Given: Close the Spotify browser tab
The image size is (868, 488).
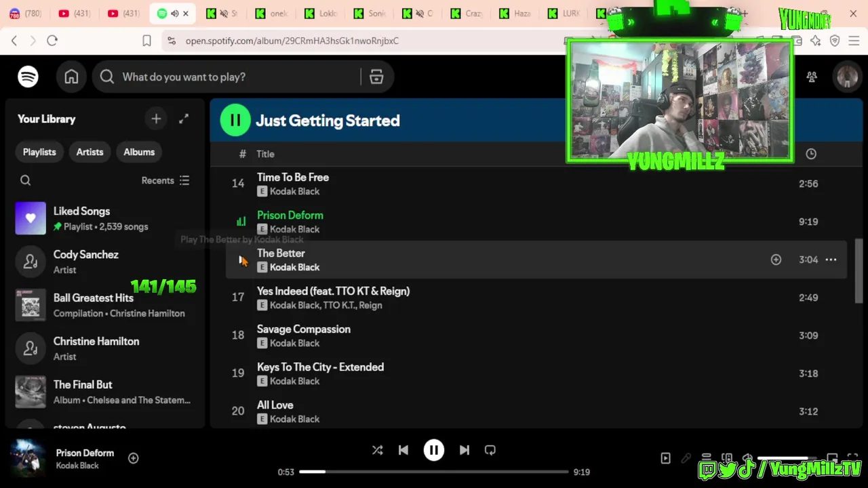Looking at the screenshot, I should click(x=186, y=14).
